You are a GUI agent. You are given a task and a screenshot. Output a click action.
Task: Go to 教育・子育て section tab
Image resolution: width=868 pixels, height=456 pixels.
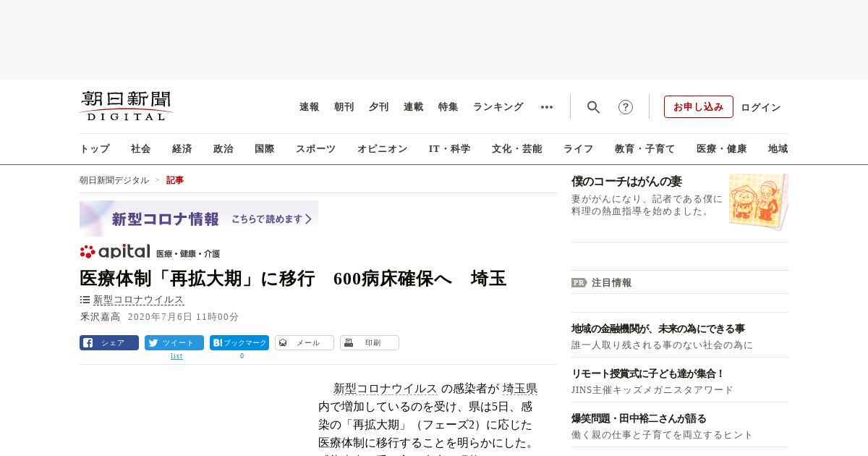645,149
